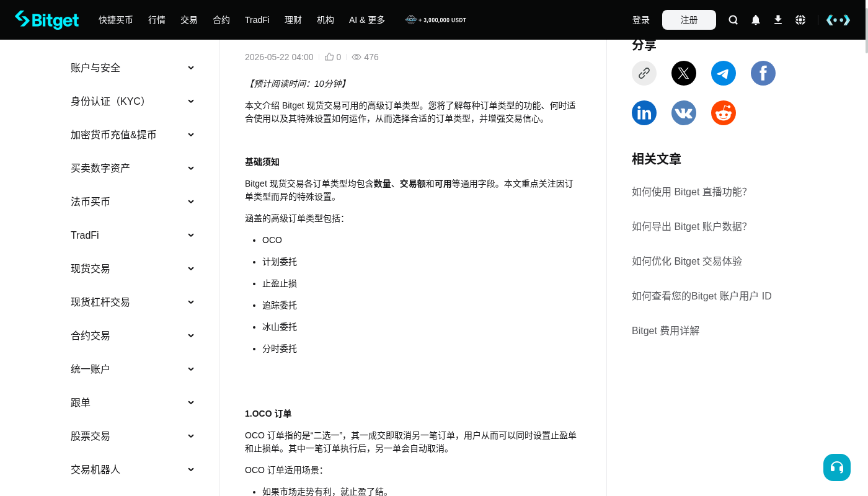
Task: Expand the 现货杠杆交易 section
Action: click(x=133, y=302)
